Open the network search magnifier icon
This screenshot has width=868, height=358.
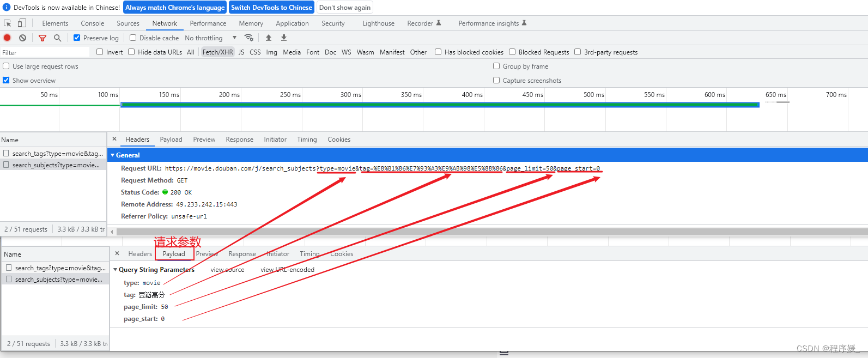tap(58, 38)
